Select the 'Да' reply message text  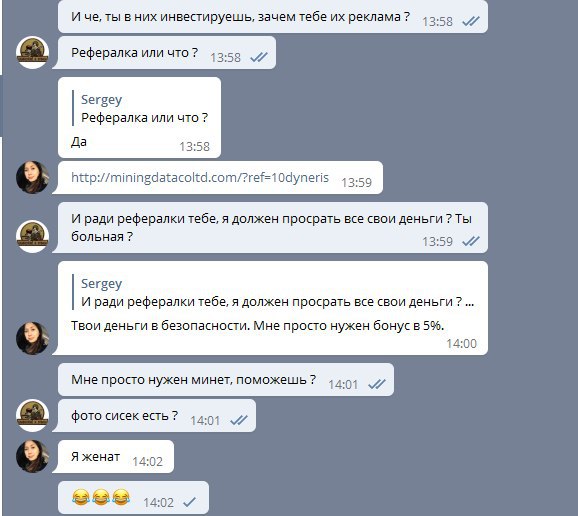[79, 142]
